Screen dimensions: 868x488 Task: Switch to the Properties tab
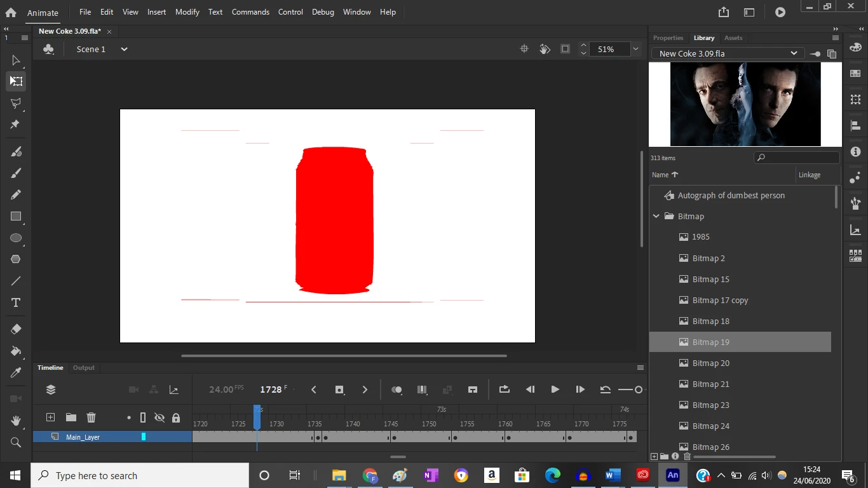(x=668, y=38)
